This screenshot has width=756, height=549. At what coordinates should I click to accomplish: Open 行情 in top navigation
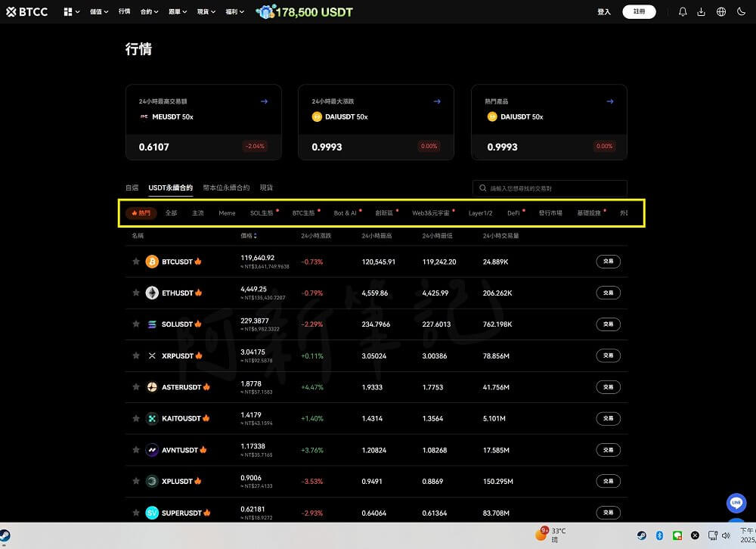pos(125,11)
